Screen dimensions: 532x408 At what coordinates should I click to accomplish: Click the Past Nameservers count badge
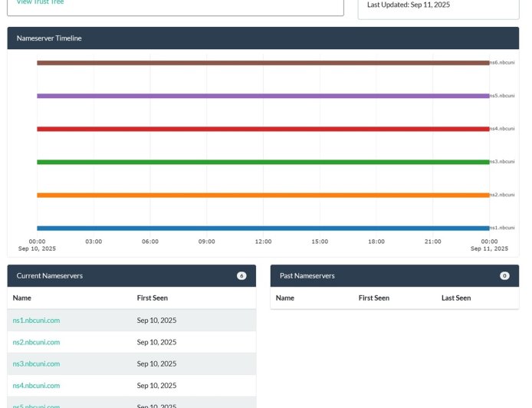(504, 275)
